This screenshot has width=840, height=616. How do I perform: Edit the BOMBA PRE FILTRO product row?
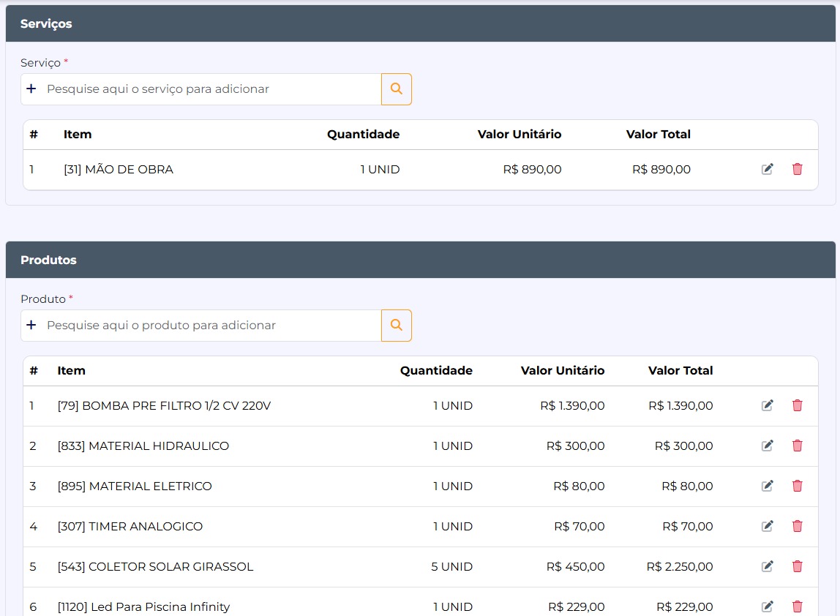(x=767, y=406)
